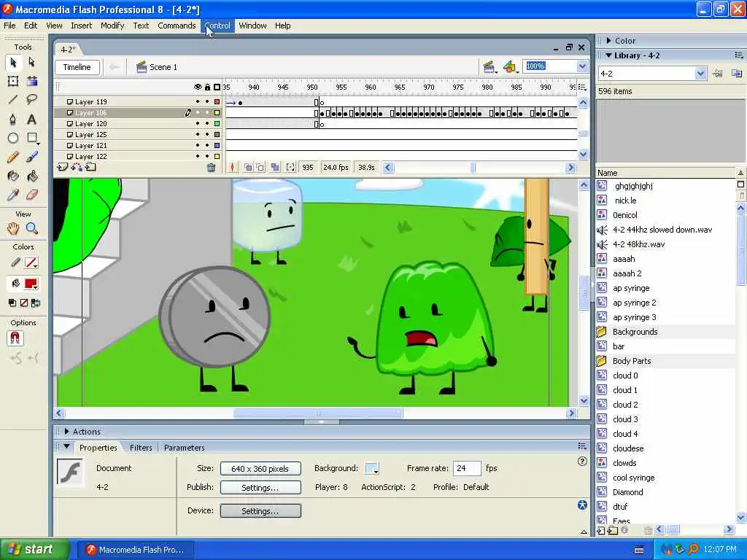
Task: Delete layer with the trash icon
Action: 211,167
